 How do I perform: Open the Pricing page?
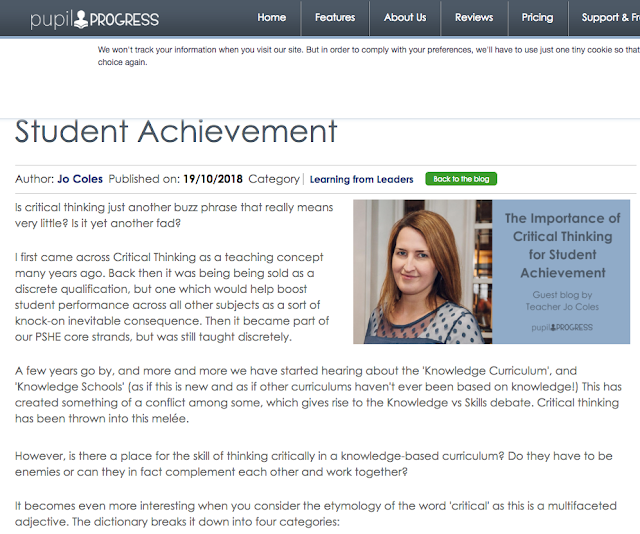point(537,18)
